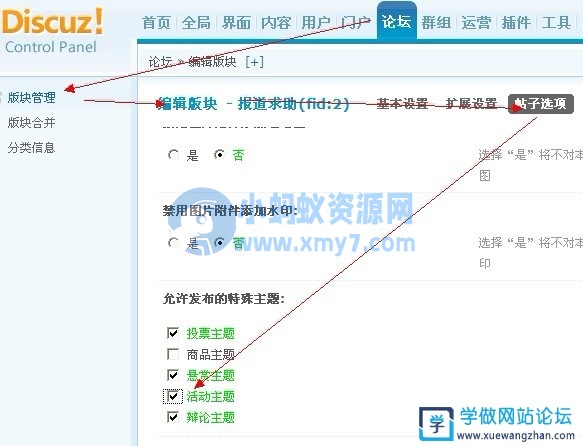Select 是 for 禁用图片附件添加水印

tap(173, 243)
